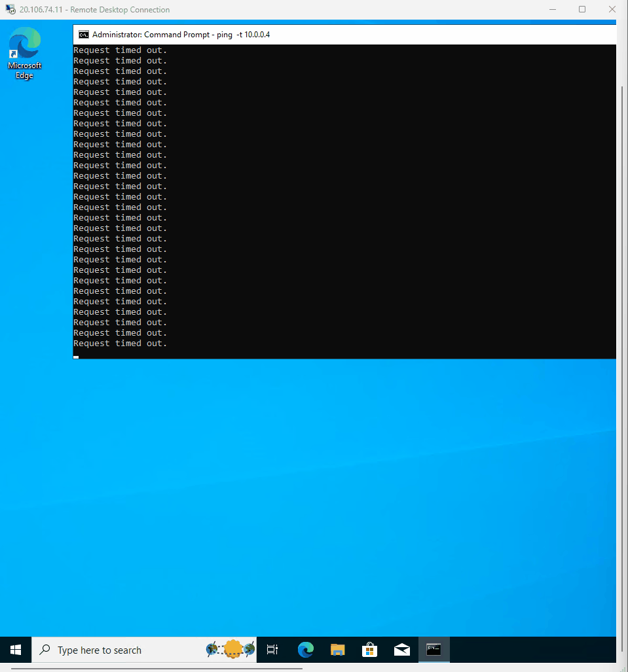Image resolution: width=628 pixels, height=672 pixels.
Task: Maximize the Remote Desktop Connection window
Action: 582,9
